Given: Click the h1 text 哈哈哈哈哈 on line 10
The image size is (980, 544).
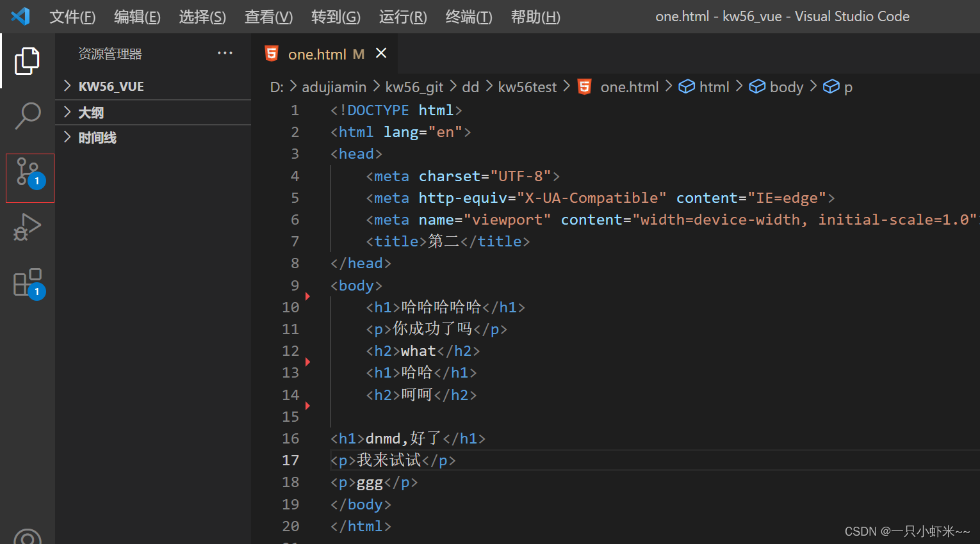Looking at the screenshot, I should 441,307.
